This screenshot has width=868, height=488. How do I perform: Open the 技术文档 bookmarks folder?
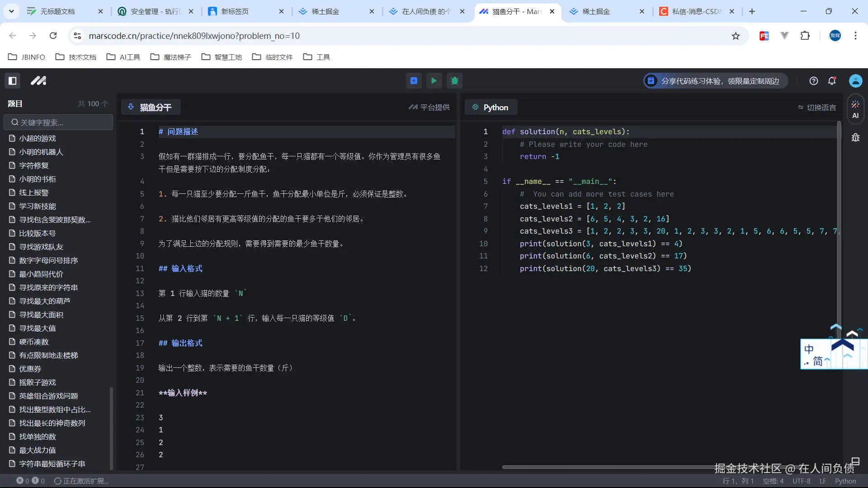[75, 57]
